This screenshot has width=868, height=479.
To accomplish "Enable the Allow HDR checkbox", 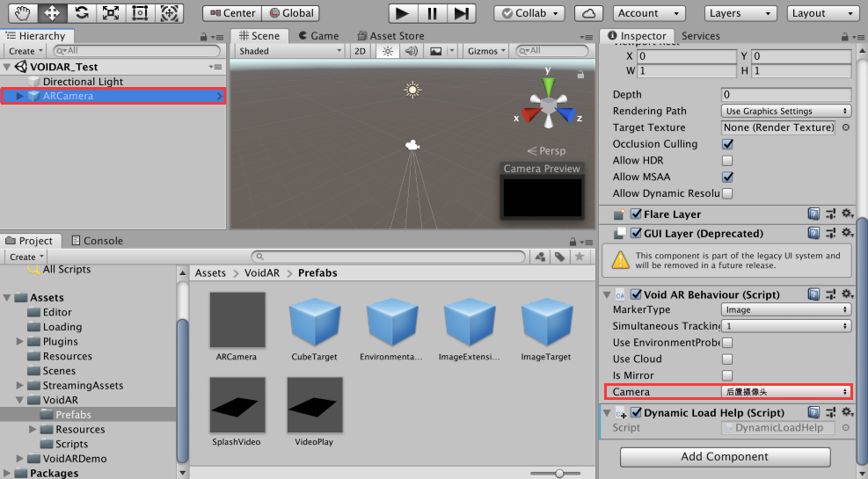I will pos(727,161).
